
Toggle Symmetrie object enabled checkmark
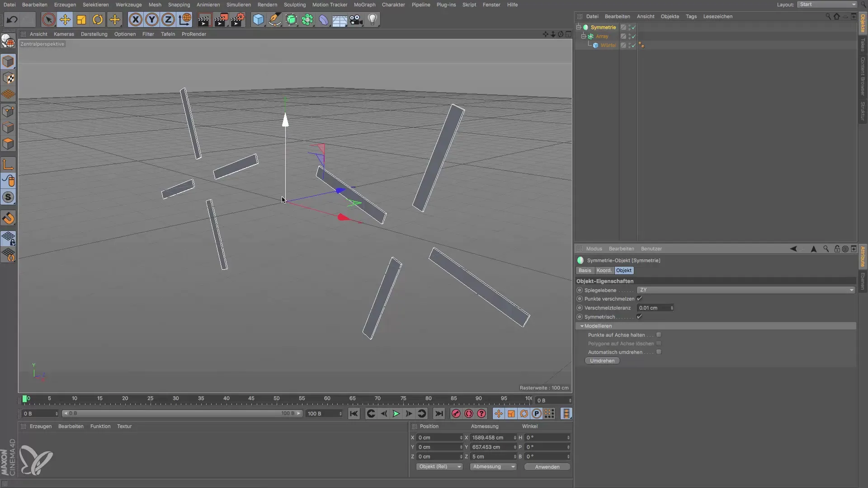(633, 28)
